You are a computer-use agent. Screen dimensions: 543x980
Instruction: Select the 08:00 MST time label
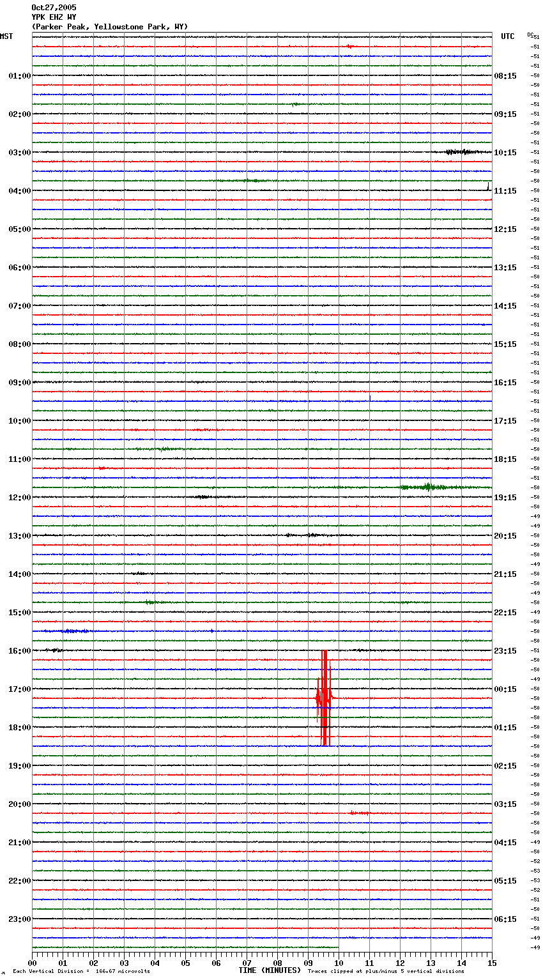20,344
